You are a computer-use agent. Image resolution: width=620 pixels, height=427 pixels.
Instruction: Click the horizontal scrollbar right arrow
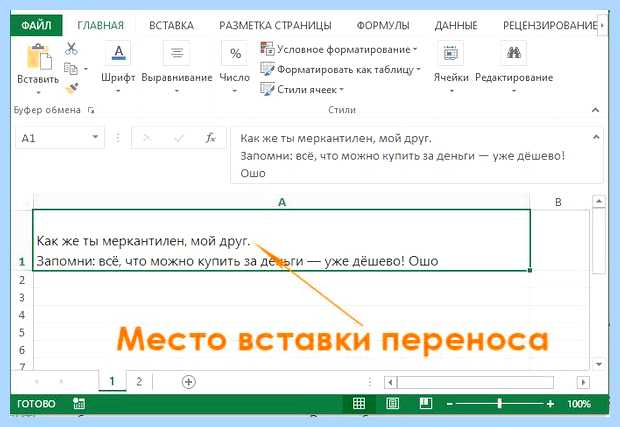tap(583, 382)
